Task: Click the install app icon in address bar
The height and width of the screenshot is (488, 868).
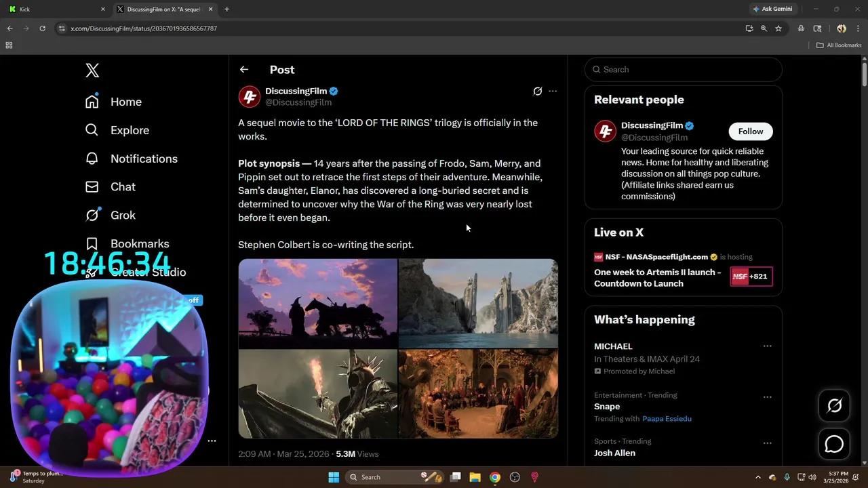Action: tap(749, 28)
